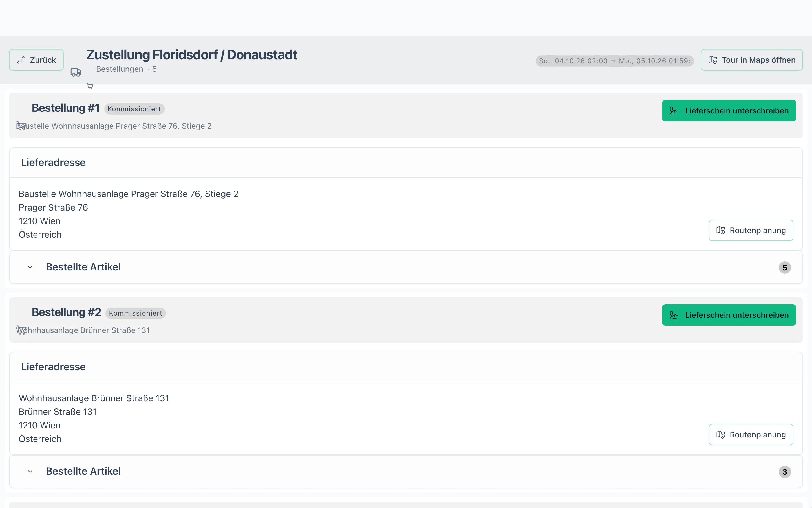Viewport: 812px width, 508px height.
Task: Click address line Brünner Straße 131
Action: (58, 411)
